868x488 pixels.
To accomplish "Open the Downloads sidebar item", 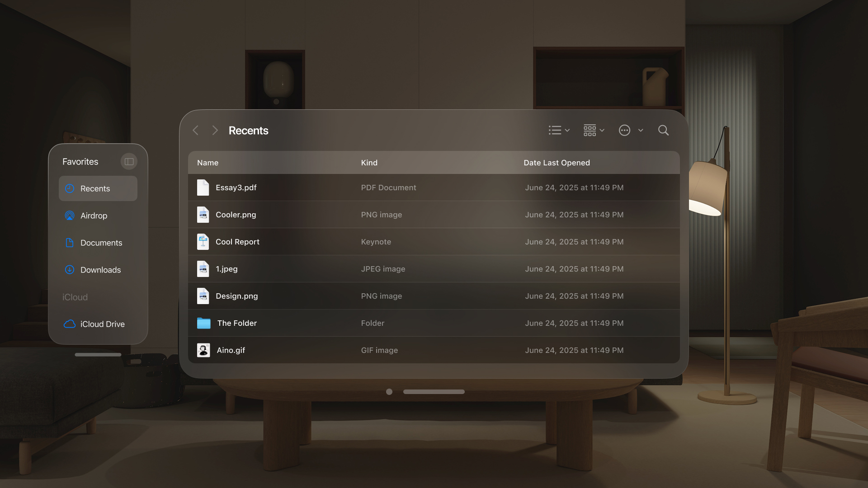I will coord(100,270).
